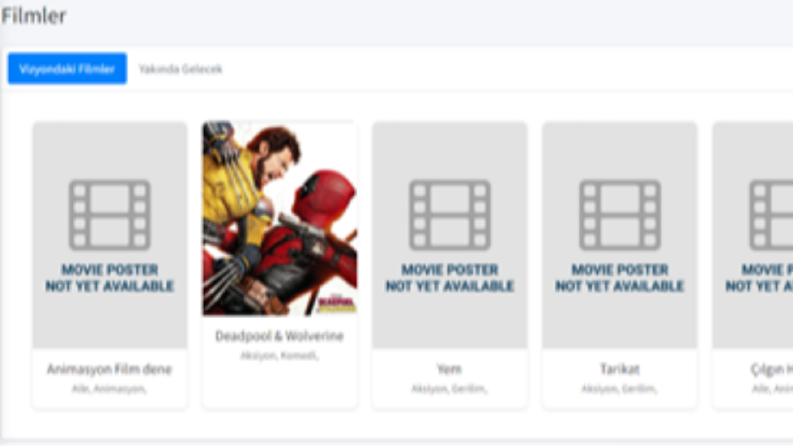The height and width of the screenshot is (446, 793).
Task: Switch to the Yakında Gelecek tab
Action: coord(181,69)
